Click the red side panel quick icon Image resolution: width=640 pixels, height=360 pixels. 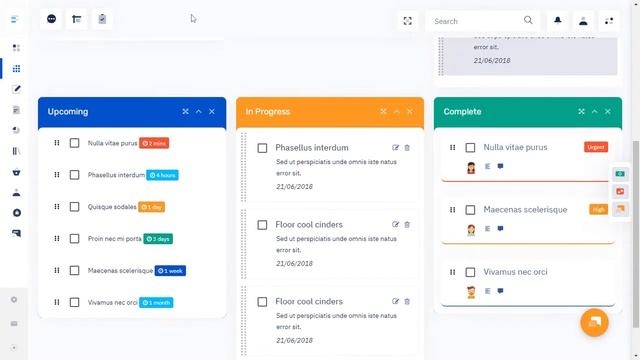click(x=620, y=191)
